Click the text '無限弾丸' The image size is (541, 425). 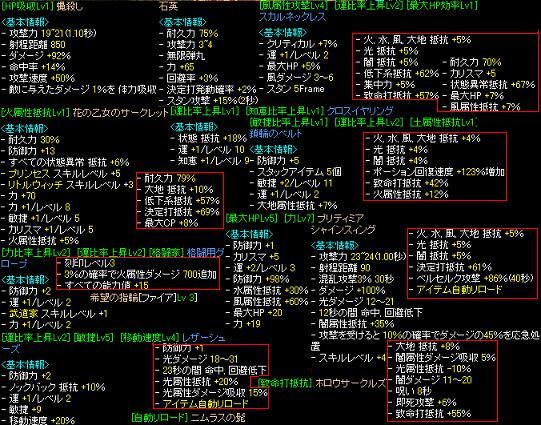coord(185,56)
